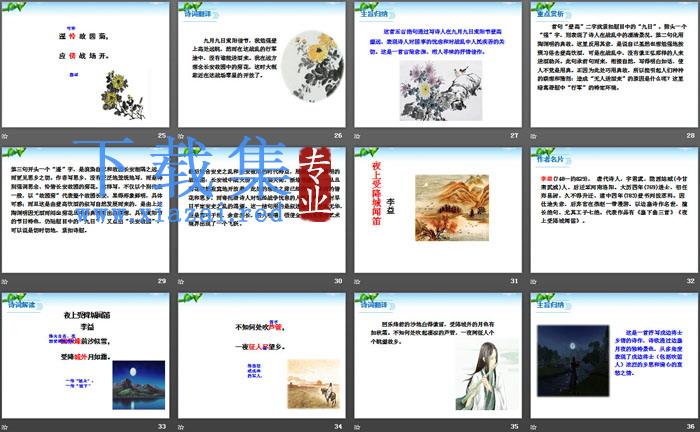
Task: Click slide number label 30
Action: (338, 281)
